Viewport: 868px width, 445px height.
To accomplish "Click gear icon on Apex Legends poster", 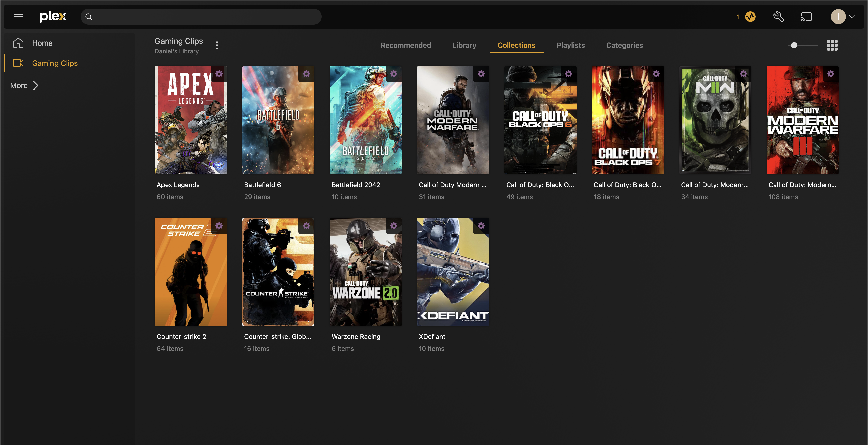I will [219, 74].
